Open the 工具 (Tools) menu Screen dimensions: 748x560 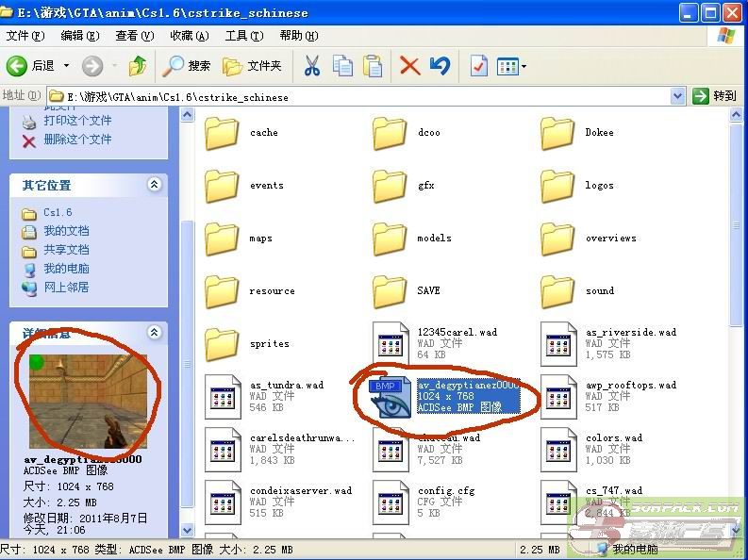pos(242,36)
